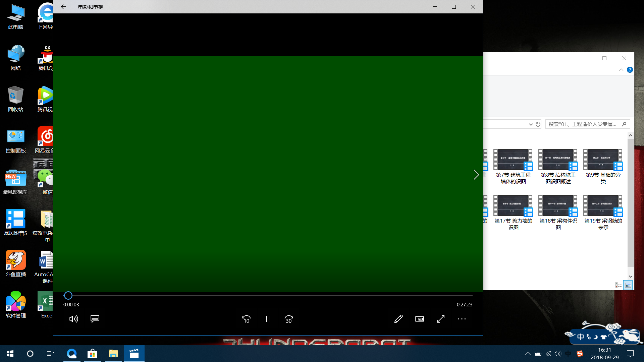This screenshot has height=362, width=644.
Task: Pause the playing video
Action: (267, 319)
